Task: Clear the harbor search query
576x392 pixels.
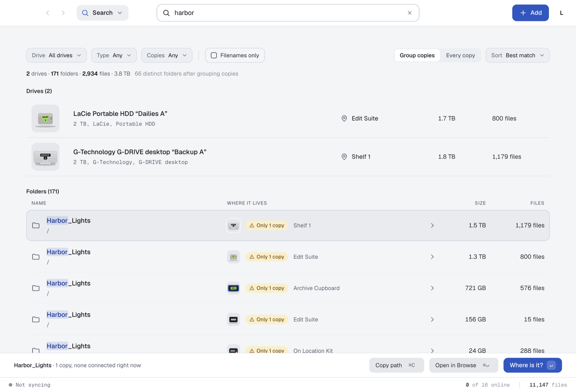Action: 410,13
